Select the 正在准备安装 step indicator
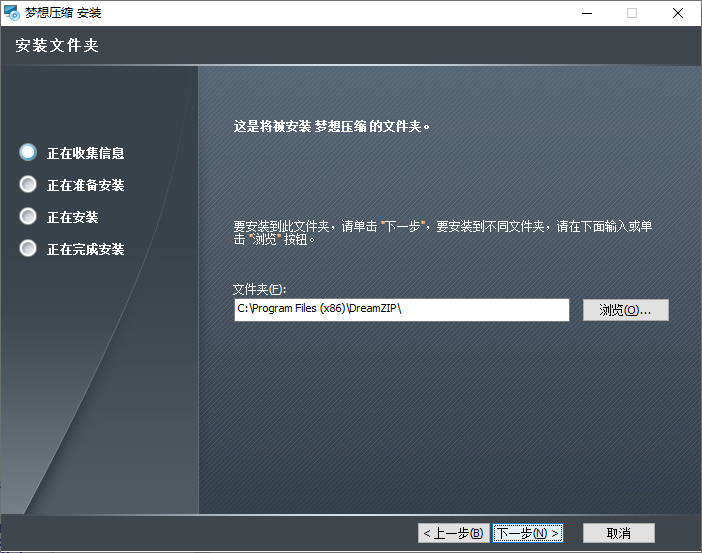702x553 pixels. (x=28, y=184)
